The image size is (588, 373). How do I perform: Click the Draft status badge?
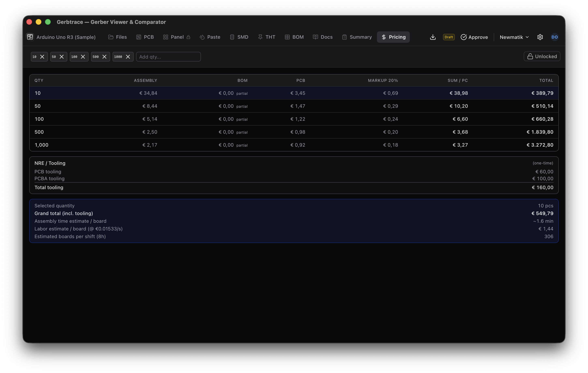click(449, 37)
